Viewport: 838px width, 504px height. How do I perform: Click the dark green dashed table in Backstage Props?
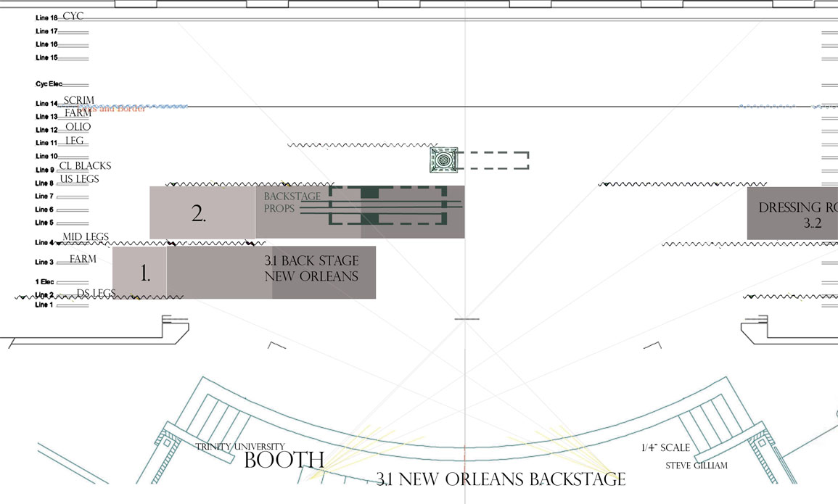coord(387,206)
